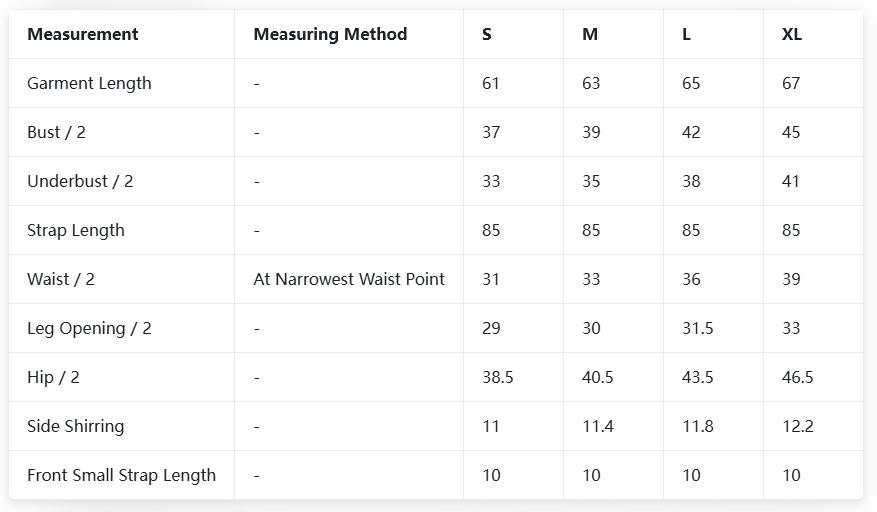
Task: Select the 46.5 Hip XL value
Action: 798,377
